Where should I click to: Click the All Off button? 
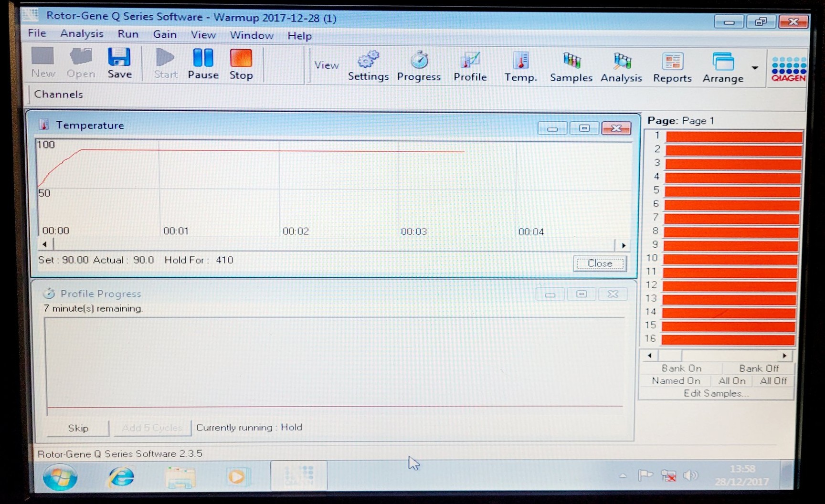point(773,381)
